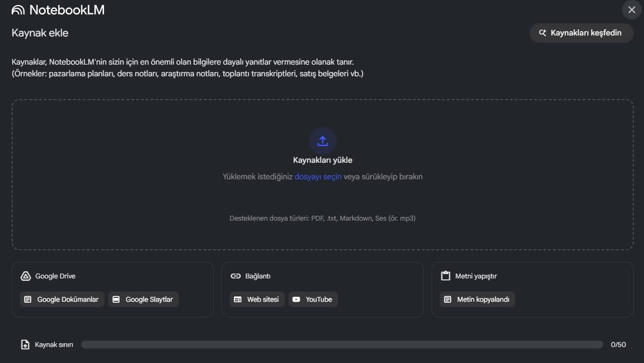Image resolution: width=644 pixels, height=363 pixels.
Task: Click the Bağlantı link chain icon
Action: click(x=236, y=276)
